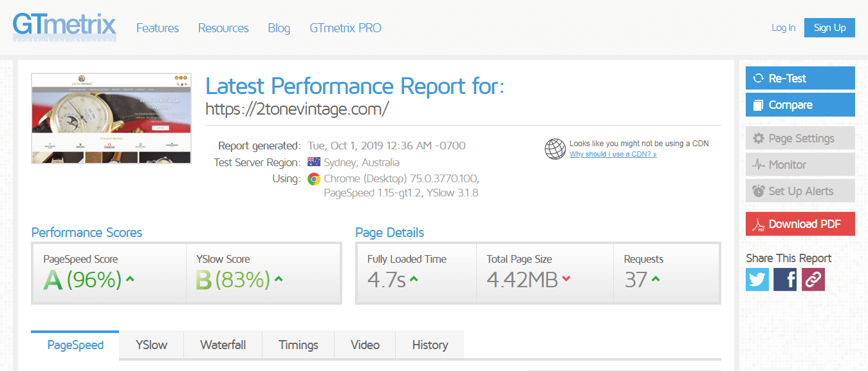Click the Page Details heading
Image resolution: width=868 pixels, height=371 pixels.
click(390, 233)
